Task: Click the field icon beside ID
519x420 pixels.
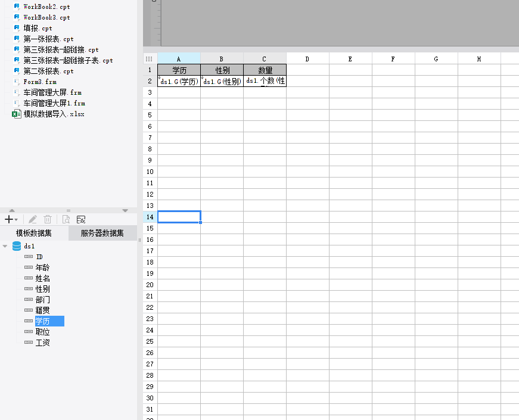Action: point(29,257)
